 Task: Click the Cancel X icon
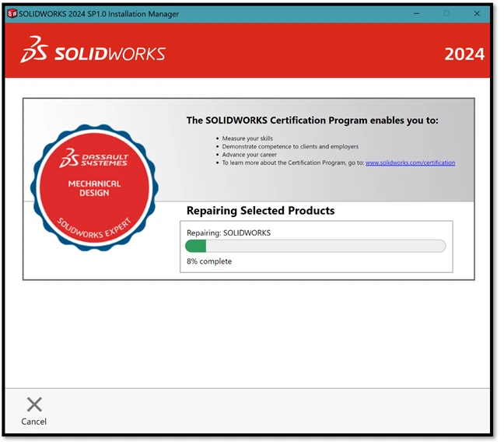[34, 404]
